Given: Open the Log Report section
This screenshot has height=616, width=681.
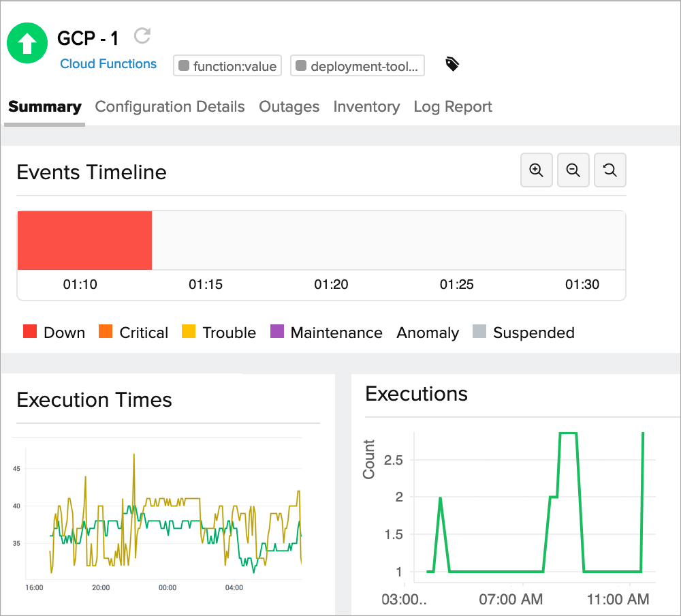Looking at the screenshot, I should (x=452, y=106).
